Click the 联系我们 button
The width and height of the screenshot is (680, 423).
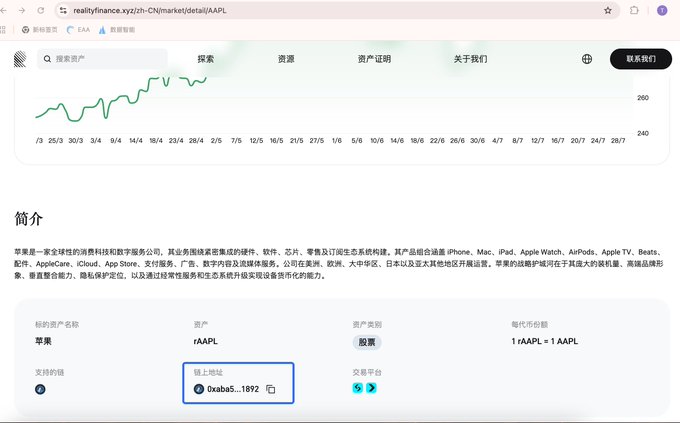641,59
